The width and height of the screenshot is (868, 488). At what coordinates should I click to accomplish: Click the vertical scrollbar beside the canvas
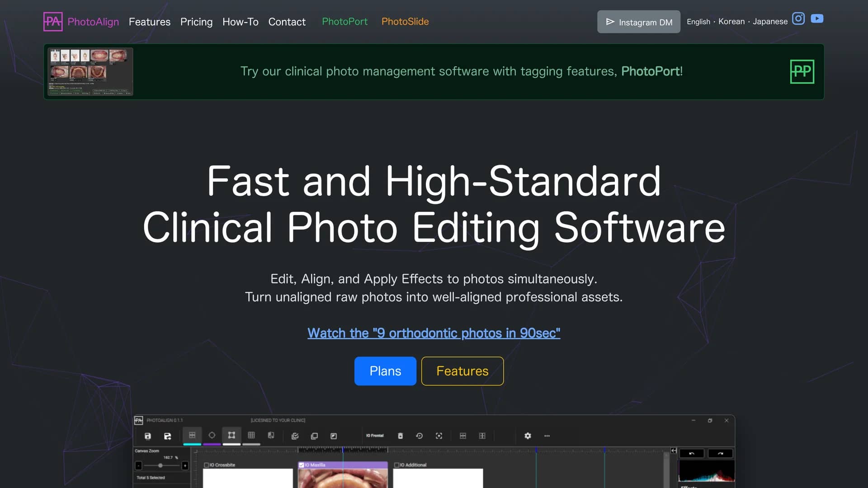666,470
